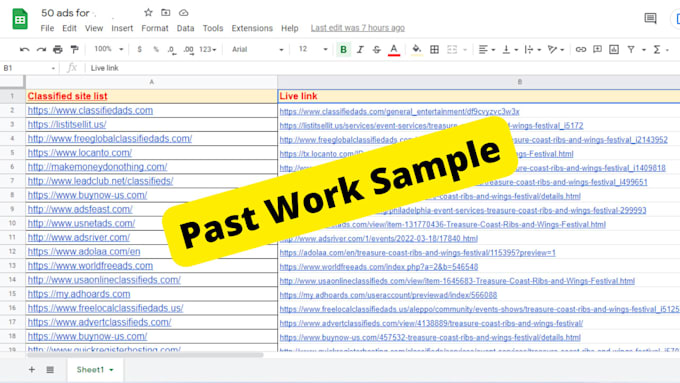The image size is (680, 383).
Task: Format as percent icon
Action: 156,49
